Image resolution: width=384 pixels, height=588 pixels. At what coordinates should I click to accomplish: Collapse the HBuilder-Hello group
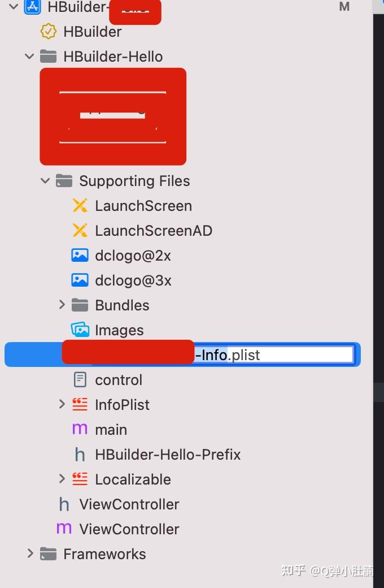29,57
